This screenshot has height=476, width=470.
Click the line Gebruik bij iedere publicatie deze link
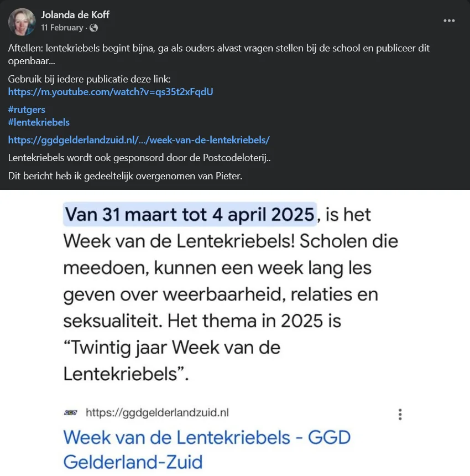pyautogui.click(x=89, y=79)
